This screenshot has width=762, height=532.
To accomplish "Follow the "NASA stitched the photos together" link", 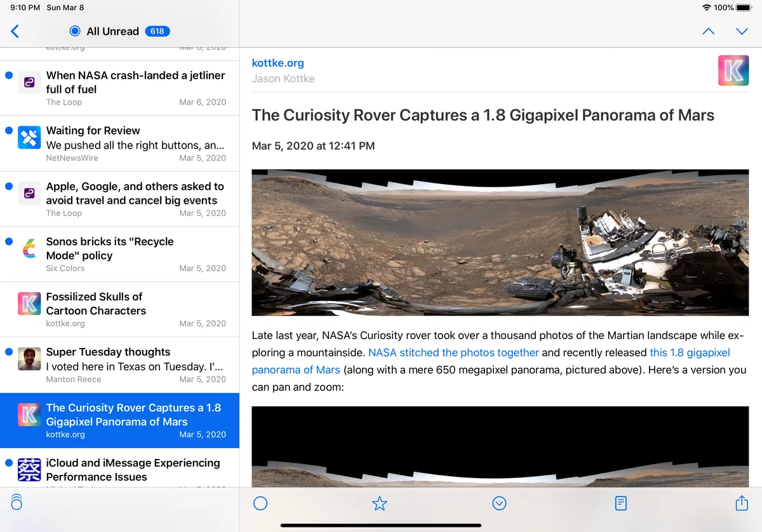I will pos(453,352).
